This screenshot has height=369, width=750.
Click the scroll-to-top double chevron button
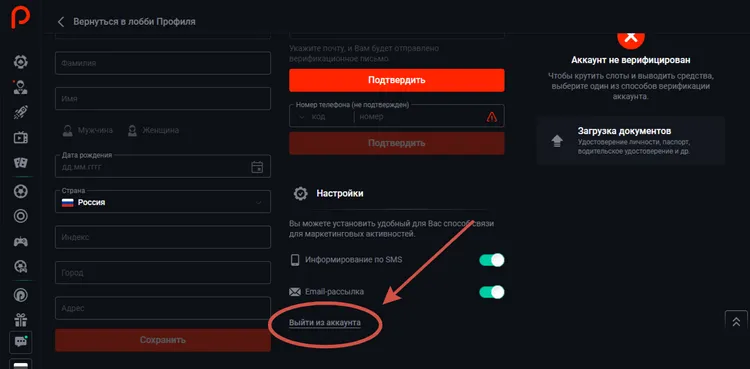[736, 322]
